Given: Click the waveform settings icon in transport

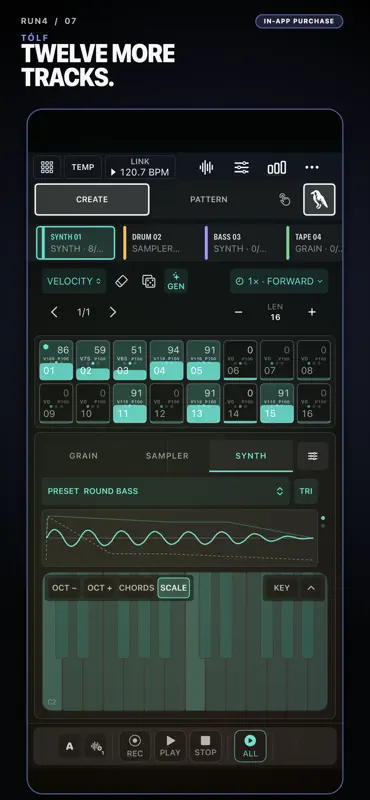Looking at the screenshot, I should pyautogui.click(x=95, y=747).
